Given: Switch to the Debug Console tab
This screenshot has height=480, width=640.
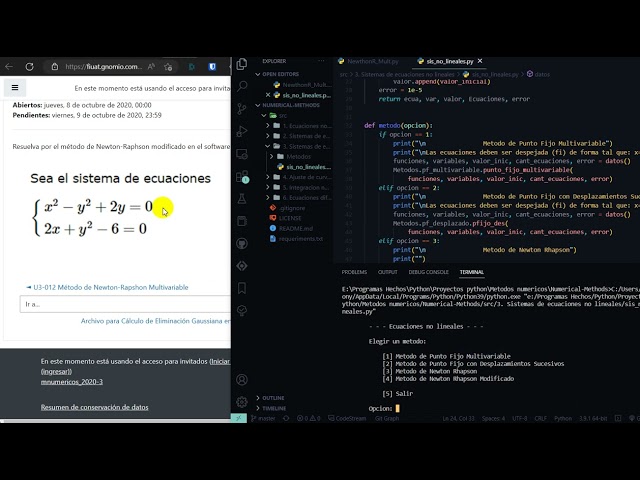Looking at the screenshot, I should [429, 272].
